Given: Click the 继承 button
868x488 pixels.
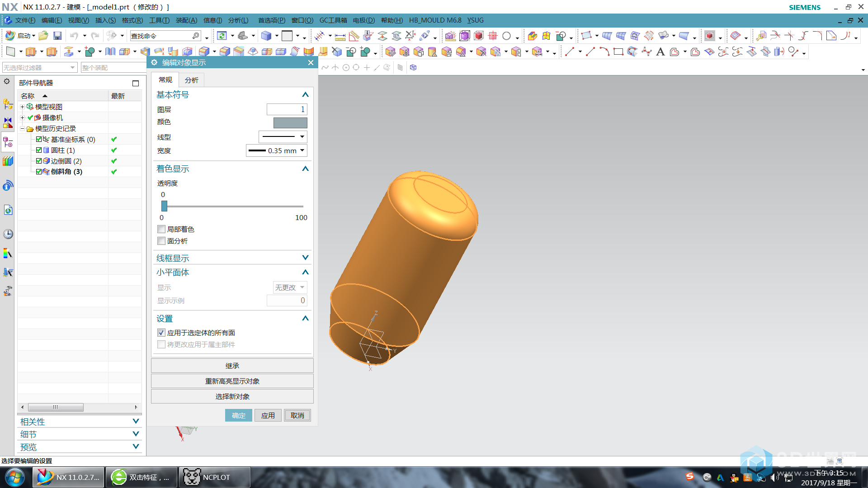Looking at the screenshot, I should [232, 366].
